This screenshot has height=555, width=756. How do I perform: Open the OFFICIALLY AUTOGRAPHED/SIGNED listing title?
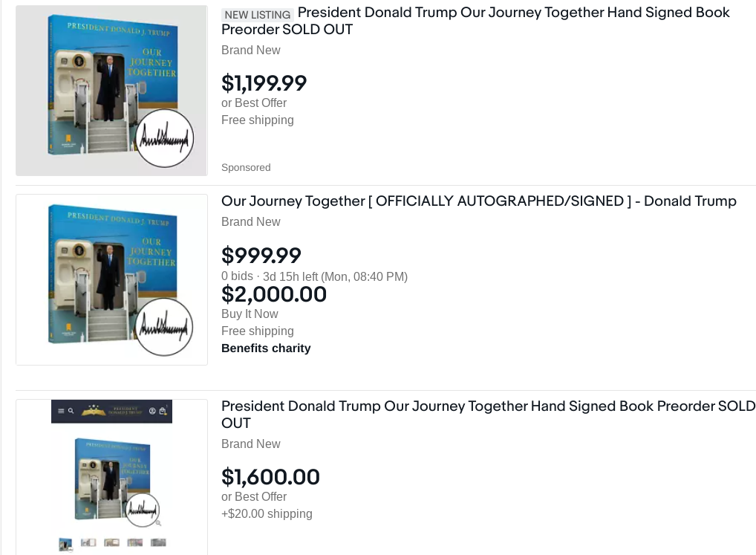coord(479,201)
